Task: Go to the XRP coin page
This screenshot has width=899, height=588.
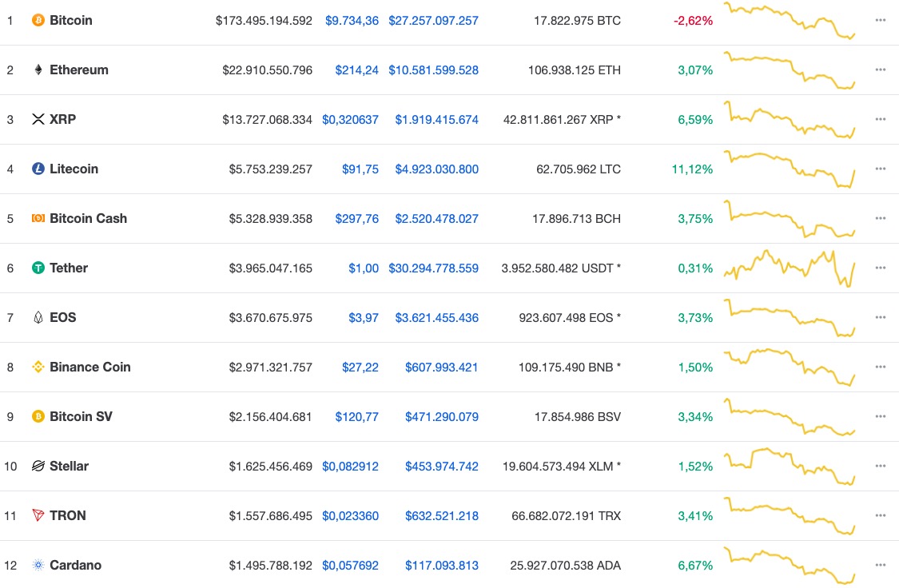Action: [x=63, y=119]
